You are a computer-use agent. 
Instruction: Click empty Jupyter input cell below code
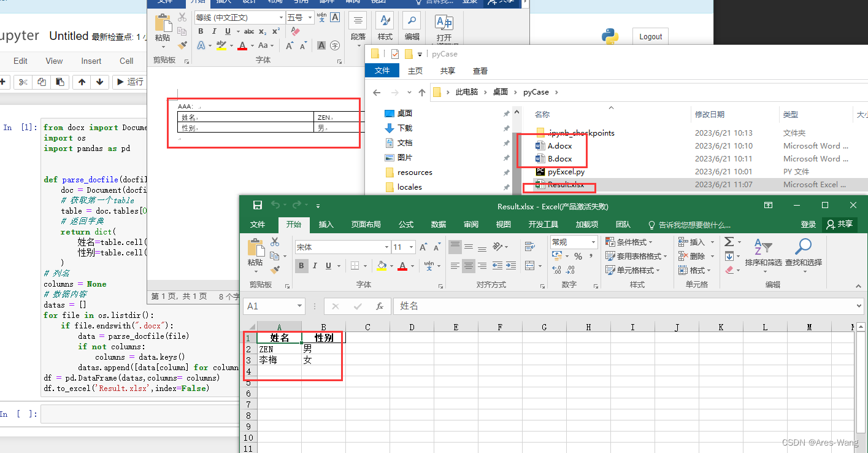[x=141, y=414]
